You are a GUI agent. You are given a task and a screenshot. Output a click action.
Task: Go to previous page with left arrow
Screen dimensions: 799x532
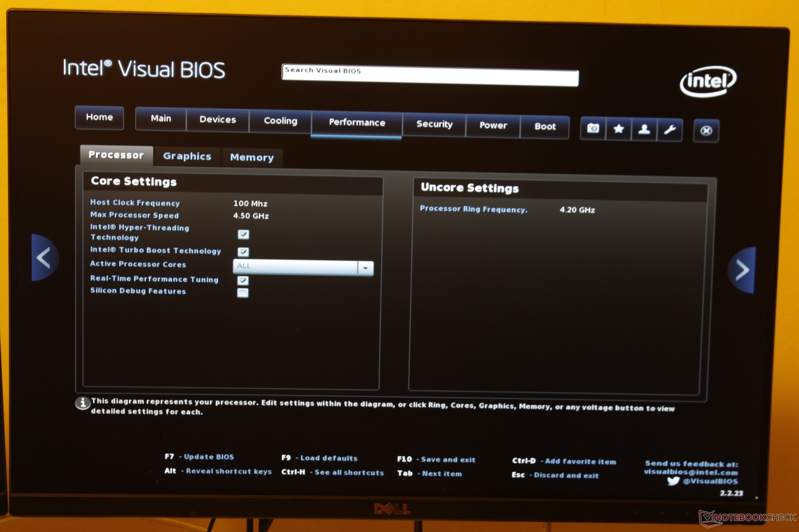(x=44, y=258)
